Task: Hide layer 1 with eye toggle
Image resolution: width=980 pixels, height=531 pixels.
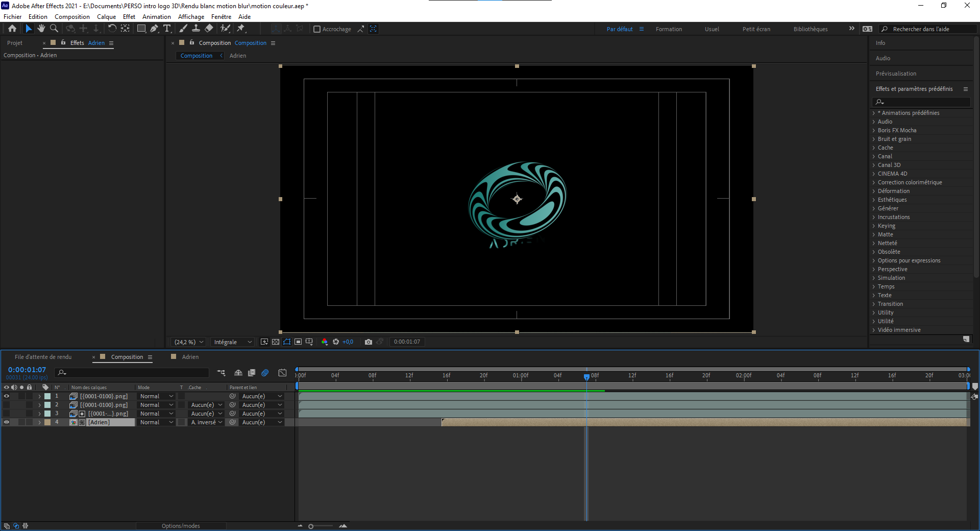Action: click(x=7, y=396)
